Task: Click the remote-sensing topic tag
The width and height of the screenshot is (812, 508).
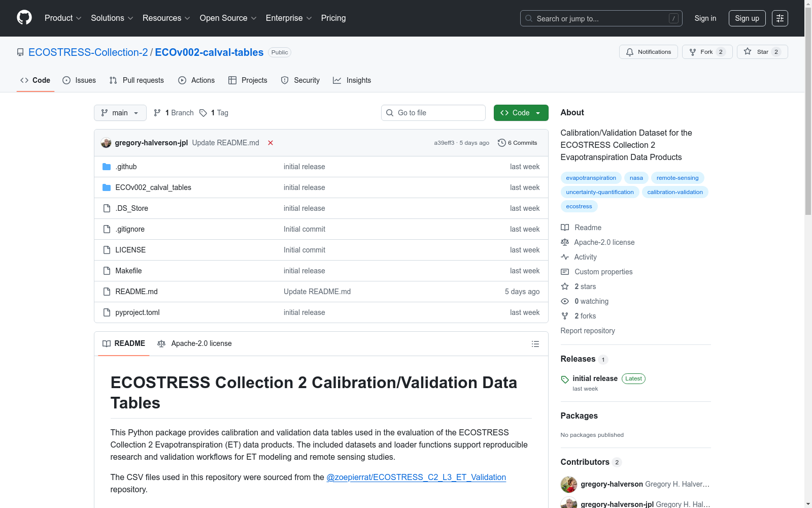Action: click(678, 178)
